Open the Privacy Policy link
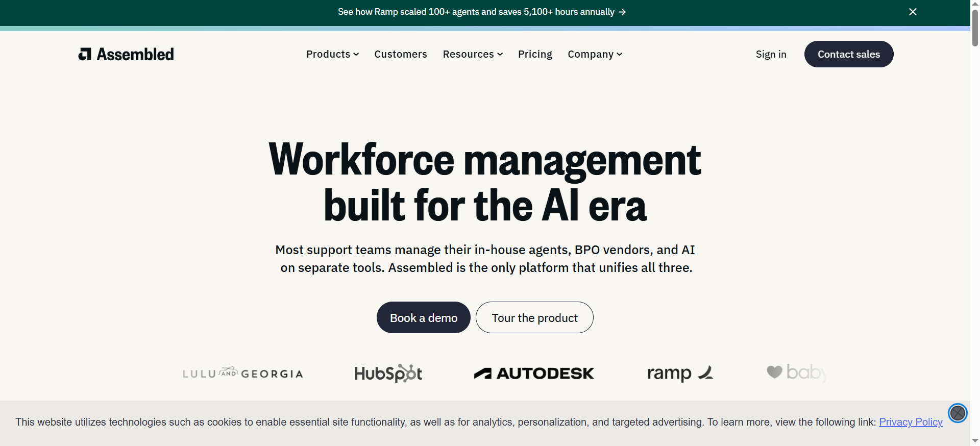980x446 pixels. 911,422
